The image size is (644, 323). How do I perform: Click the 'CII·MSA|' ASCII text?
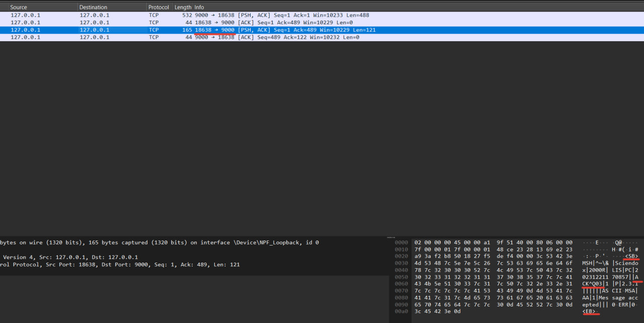(x=625, y=291)
